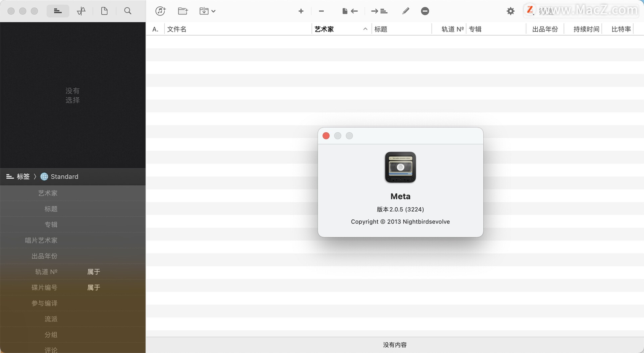
Task: Add music files with note icon
Action: [161, 11]
